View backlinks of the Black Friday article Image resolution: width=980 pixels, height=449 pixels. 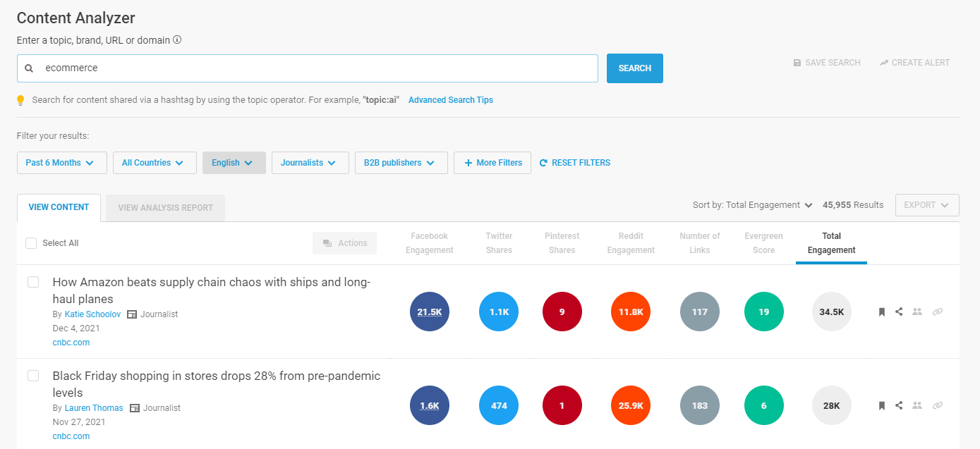coord(938,405)
